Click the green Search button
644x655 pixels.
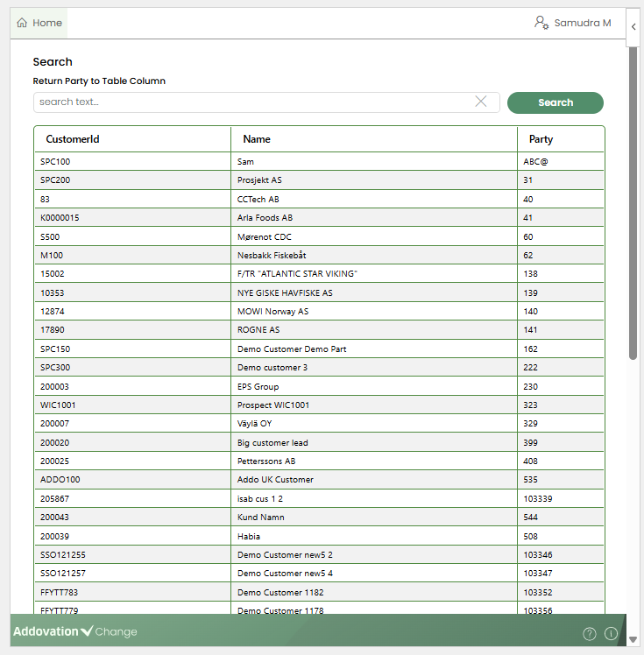click(x=555, y=102)
